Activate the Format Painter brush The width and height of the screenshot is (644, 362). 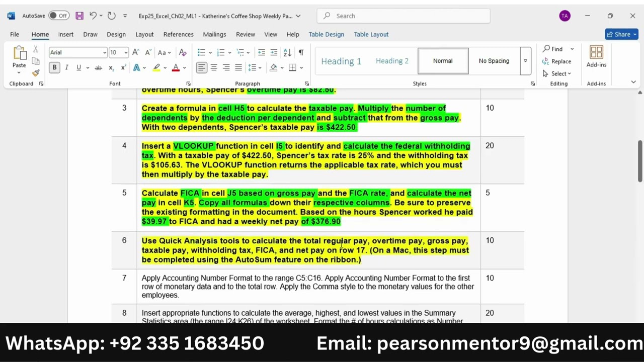35,73
